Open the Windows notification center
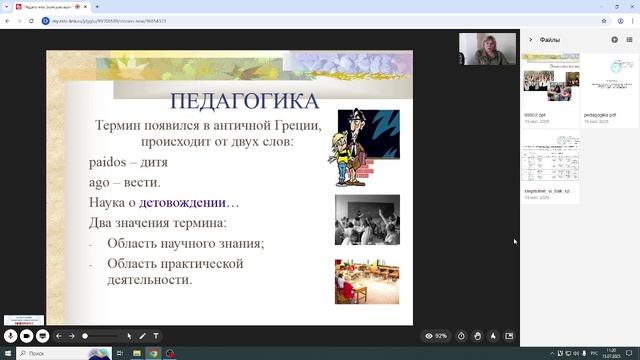Screen dimensions: 640x360 click(x=629, y=353)
